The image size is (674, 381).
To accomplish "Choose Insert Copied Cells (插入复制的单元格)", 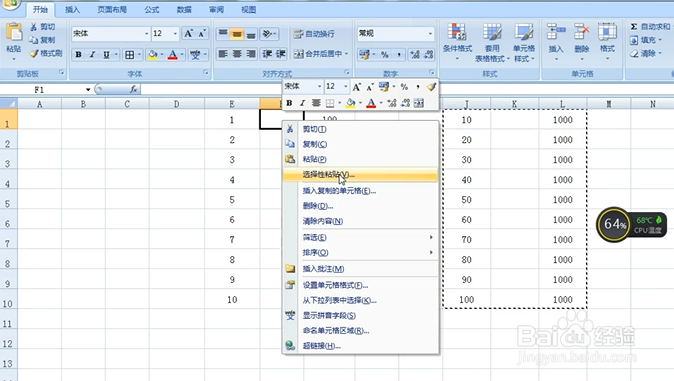I will click(360, 190).
